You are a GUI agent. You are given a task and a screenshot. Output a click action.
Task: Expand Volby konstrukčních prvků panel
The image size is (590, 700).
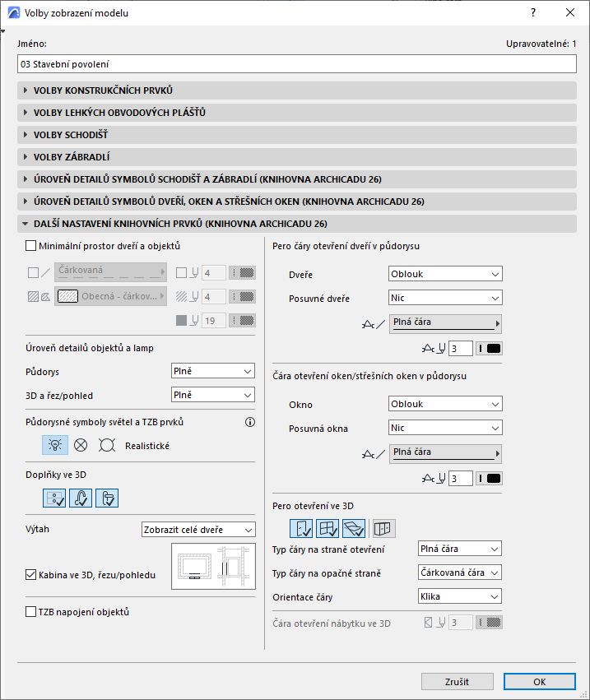(296, 90)
